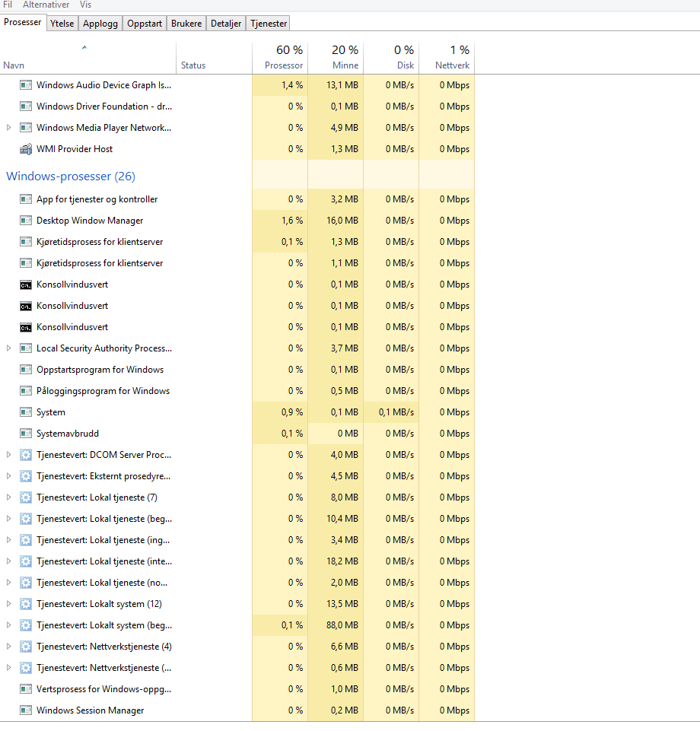The width and height of the screenshot is (700, 731).
Task: Expand Tjenestevert: Lokal tjeneste (ing...) group
Action: [8, 540]
